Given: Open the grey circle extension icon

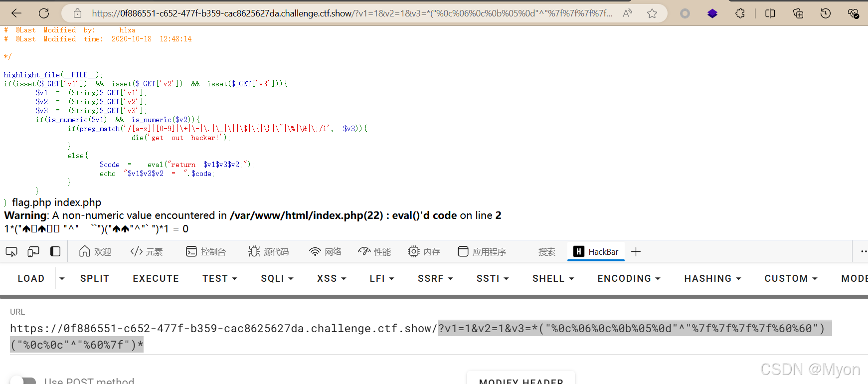Looking at the screenshot, I should tap(685, 13).
